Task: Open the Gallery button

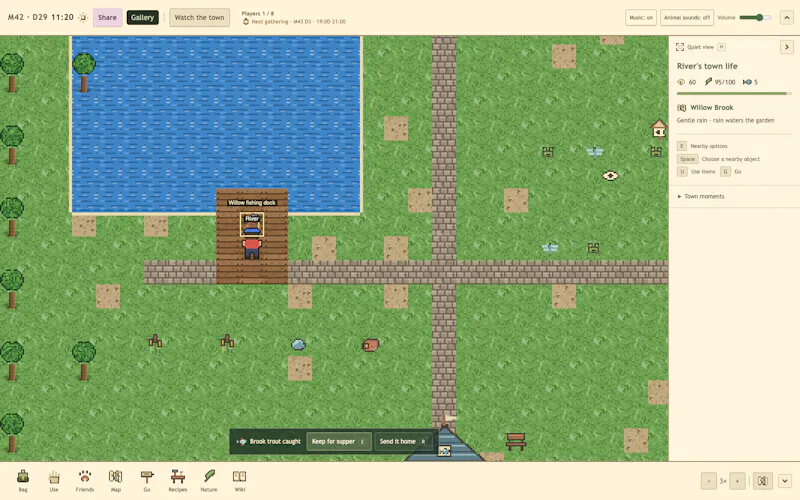Action: (x=142, y=17)
